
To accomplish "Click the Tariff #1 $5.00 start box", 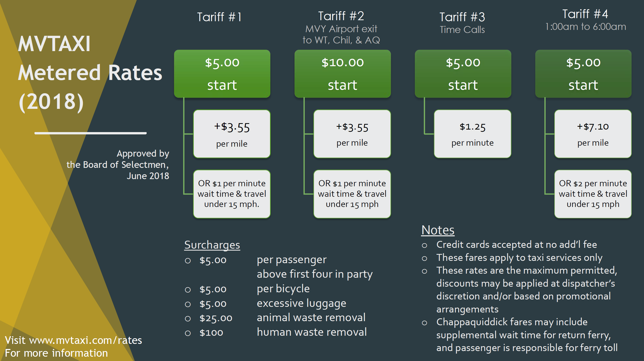I will [222, 74].
